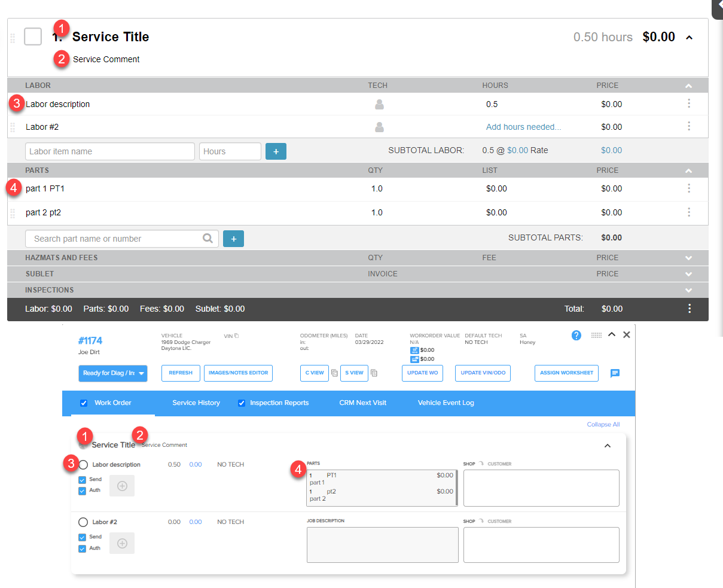Viewport: 723px width, 588px height.
Task: Select the Labor #2 radio button
Action: pos(83,522)
